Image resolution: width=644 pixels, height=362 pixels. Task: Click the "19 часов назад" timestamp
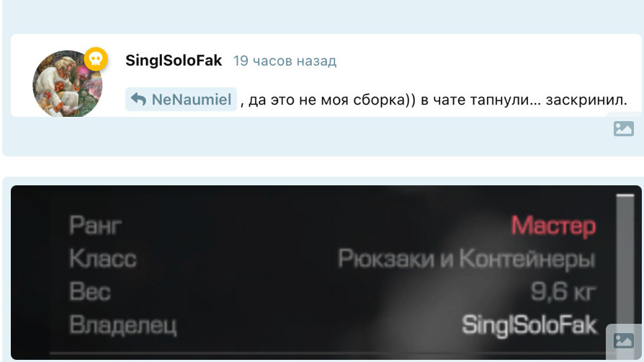[285, 61]
